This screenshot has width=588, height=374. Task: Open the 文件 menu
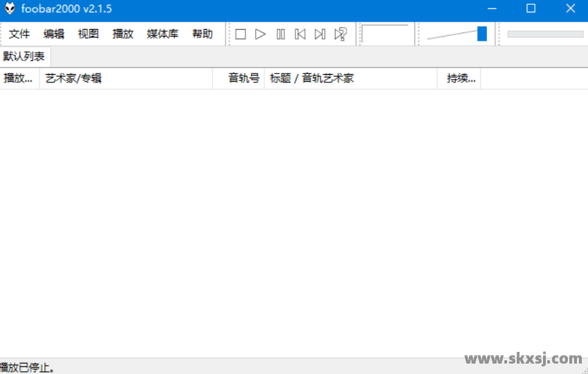[x=19, y=34]
